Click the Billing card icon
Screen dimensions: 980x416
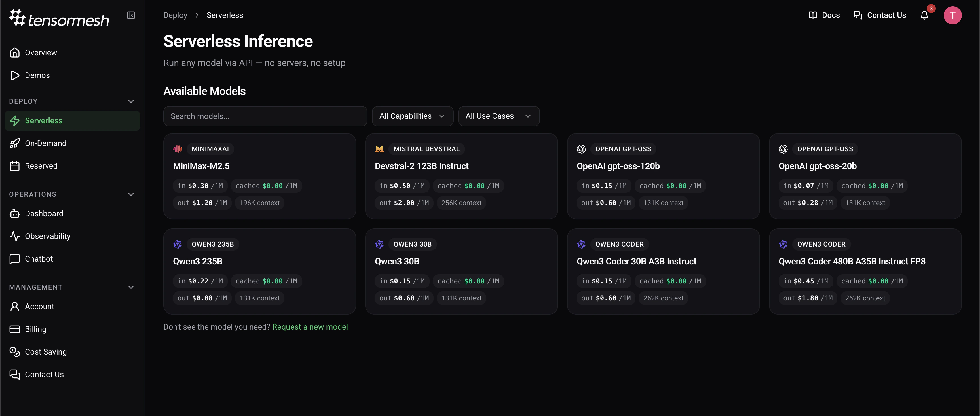click(x=14, y=329)
